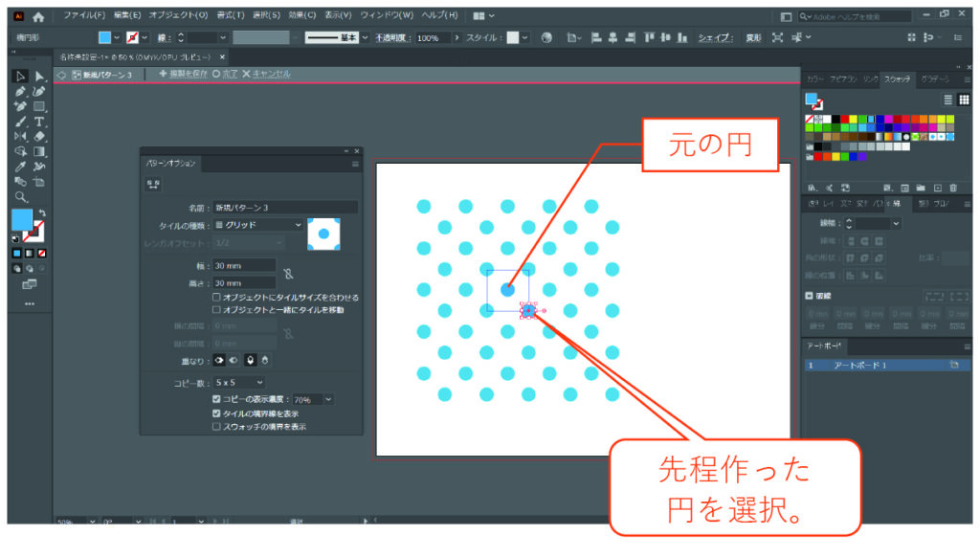980x558 pixels.
Task: Open the ファイル(F) menu
Action: pos(84,15)
